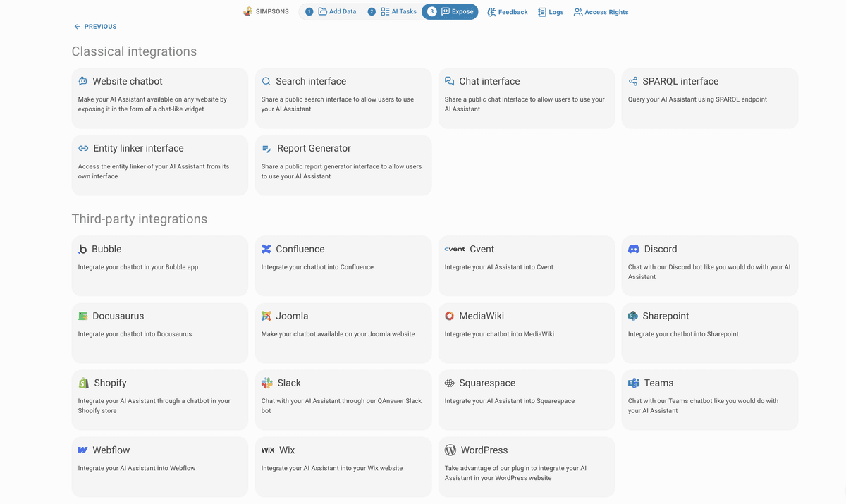Screen dimensions: 846x504
Task: Click 'Integrate your AI Assistant into Squarespace'
Action: [x=510, y=401]
